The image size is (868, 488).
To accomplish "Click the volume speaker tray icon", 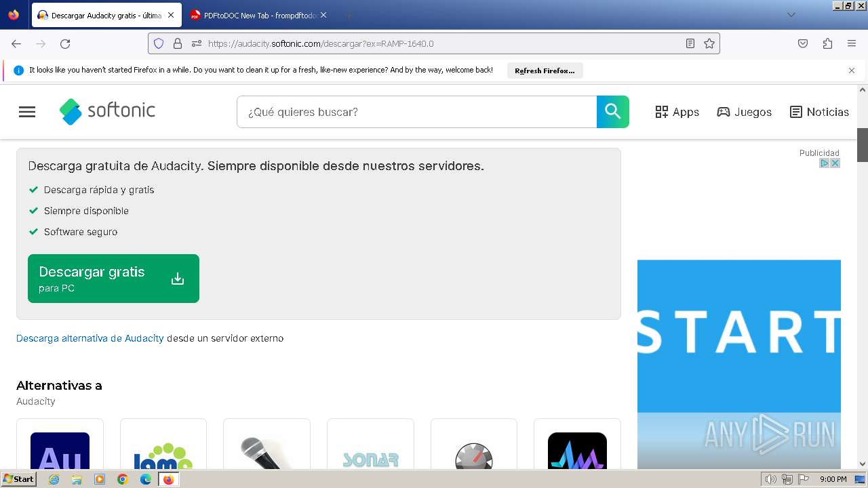I will 770,479.
